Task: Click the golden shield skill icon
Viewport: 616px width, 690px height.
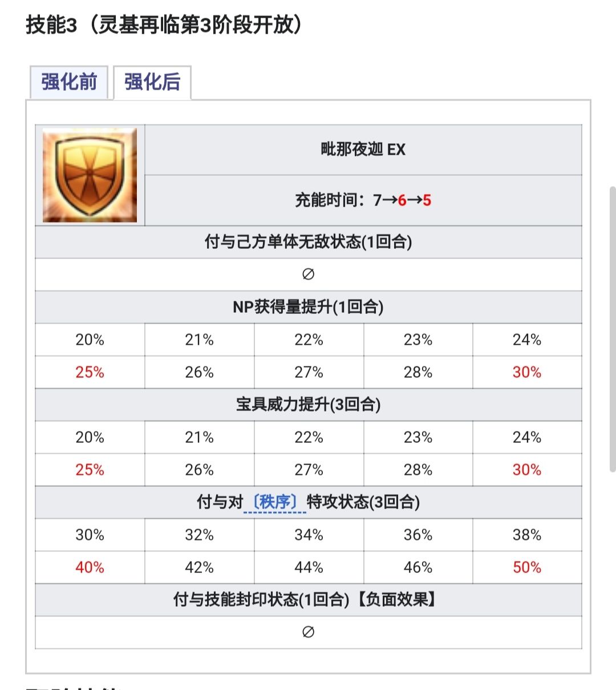Action: pyautogui.click(x=90, y=175)
